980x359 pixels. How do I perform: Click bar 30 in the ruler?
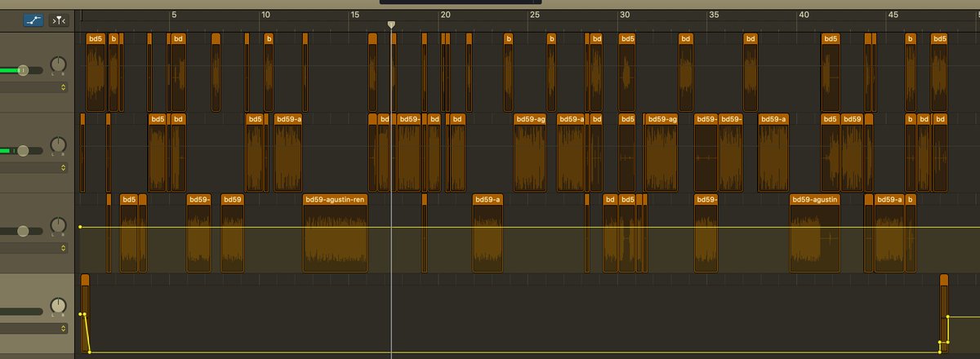(x=625, y=15)
